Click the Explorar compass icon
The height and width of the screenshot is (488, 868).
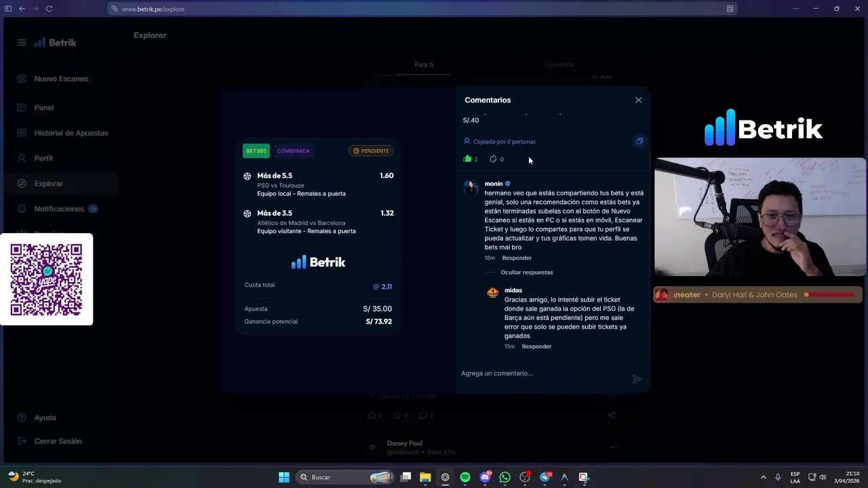pos(22,184)
